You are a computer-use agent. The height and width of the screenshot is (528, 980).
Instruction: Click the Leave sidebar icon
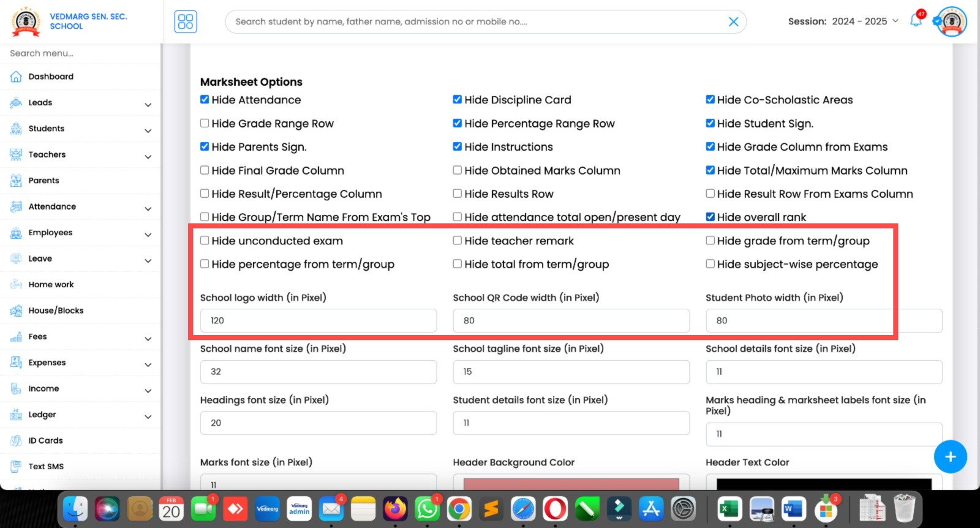tap(16, 258)
